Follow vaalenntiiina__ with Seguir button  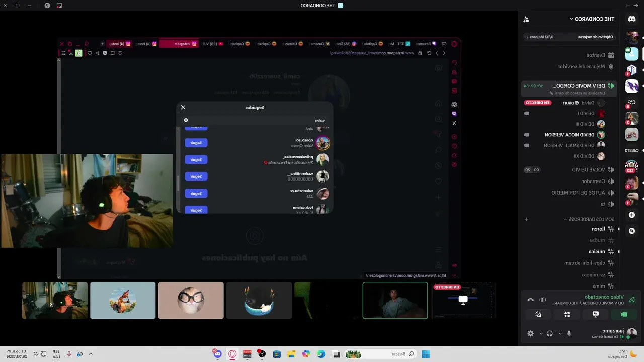coord(196,176)
